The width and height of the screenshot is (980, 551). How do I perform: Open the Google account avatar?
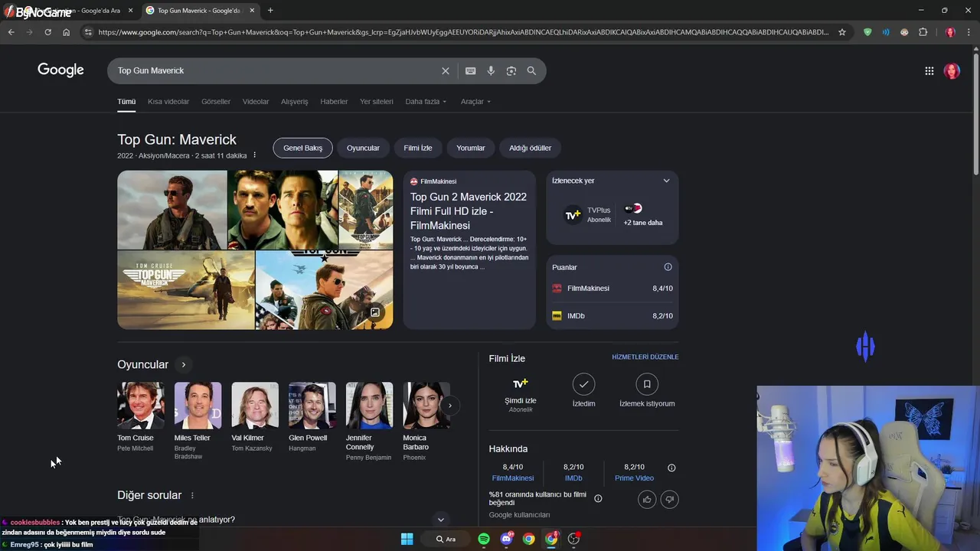coord(952,70)
